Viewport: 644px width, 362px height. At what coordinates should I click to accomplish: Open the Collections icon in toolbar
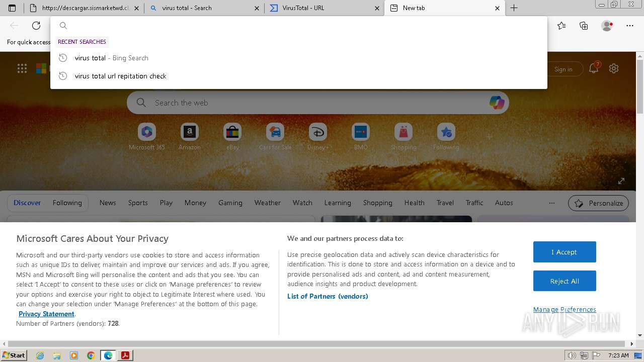(x=584, y=26)
